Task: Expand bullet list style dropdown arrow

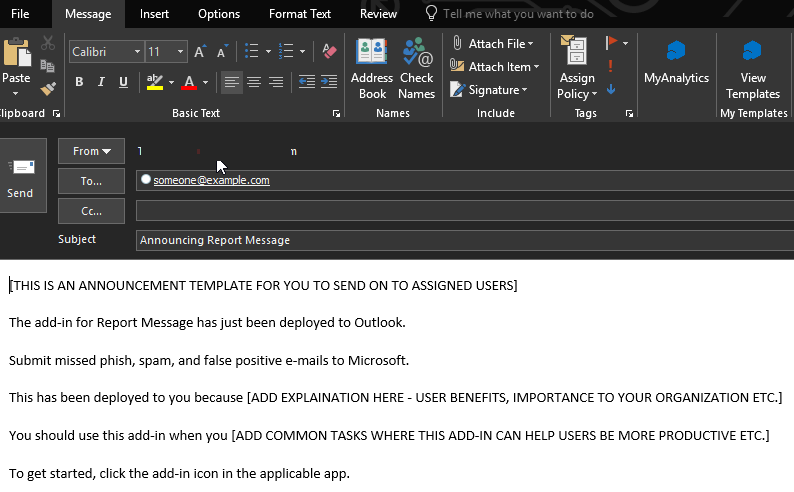Action: 268,51
